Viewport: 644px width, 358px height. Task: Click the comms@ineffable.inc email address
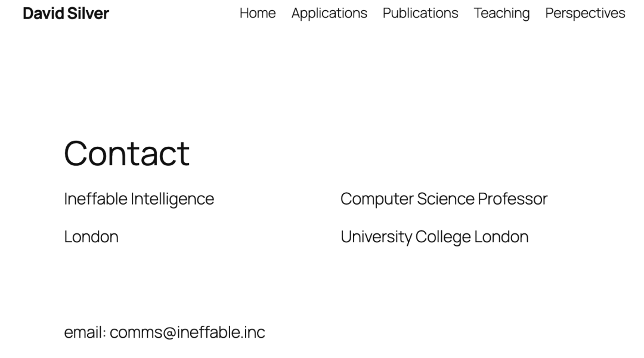[187, 332]
